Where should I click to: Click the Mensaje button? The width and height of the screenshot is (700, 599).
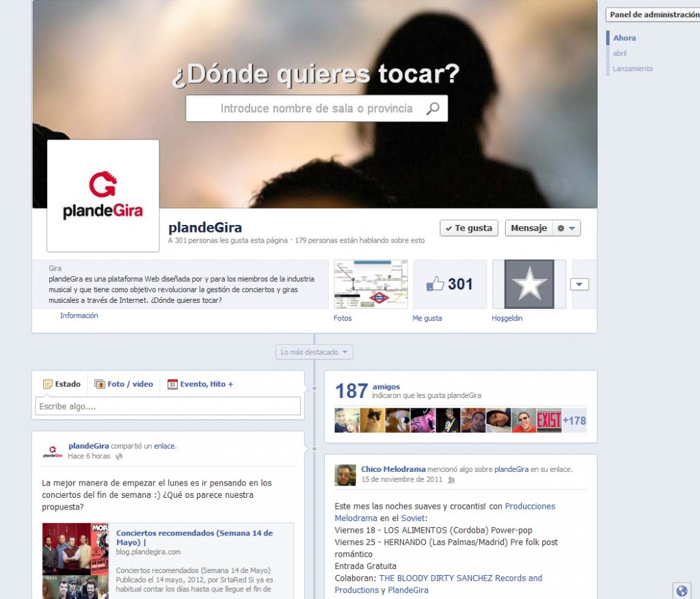(x=528, y=228)
